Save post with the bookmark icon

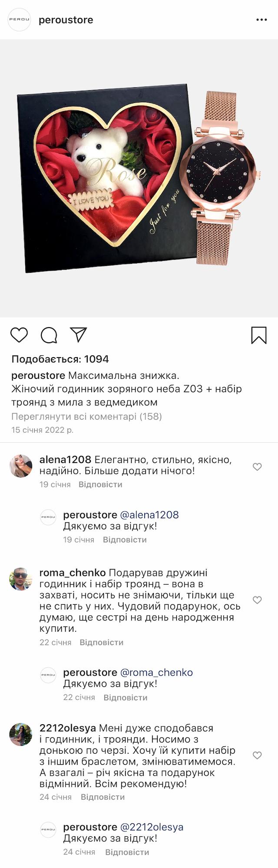tap(258, 335)
